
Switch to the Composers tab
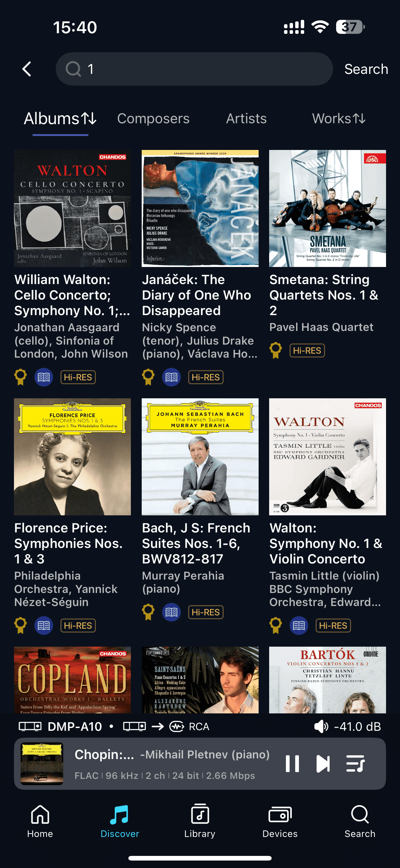(153, 119)
